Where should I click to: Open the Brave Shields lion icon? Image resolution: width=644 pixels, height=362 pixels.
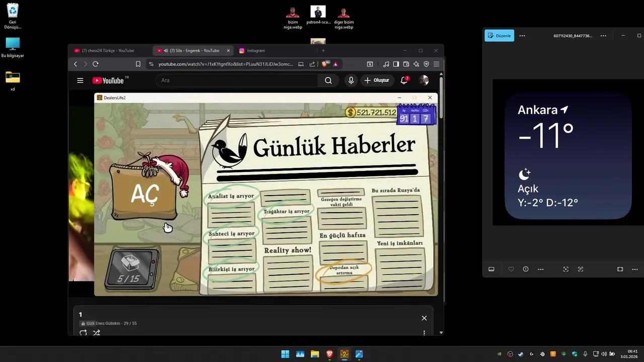tap(325, 64)
